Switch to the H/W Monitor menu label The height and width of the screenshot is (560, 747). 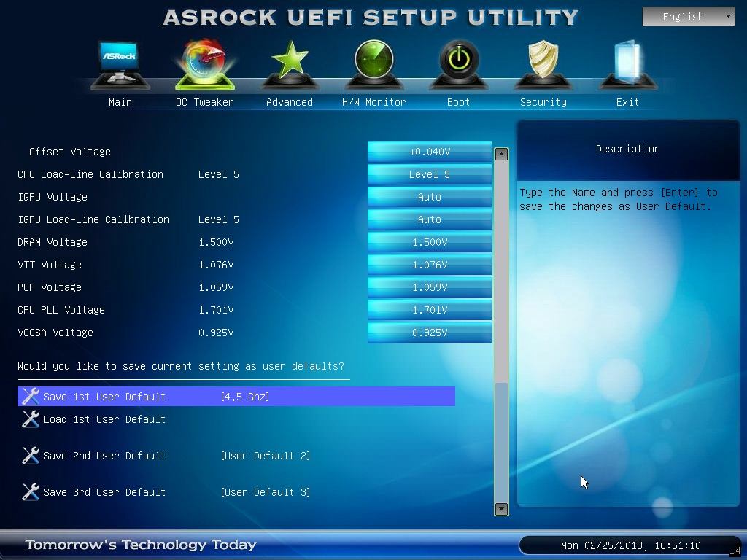(x=374, y=102)
